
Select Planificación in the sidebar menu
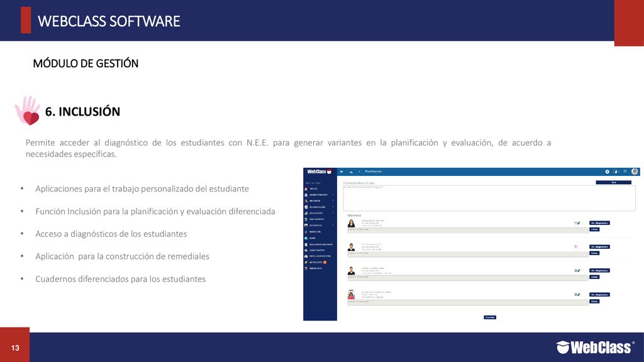pyautogui.click(x=317, y=207)
